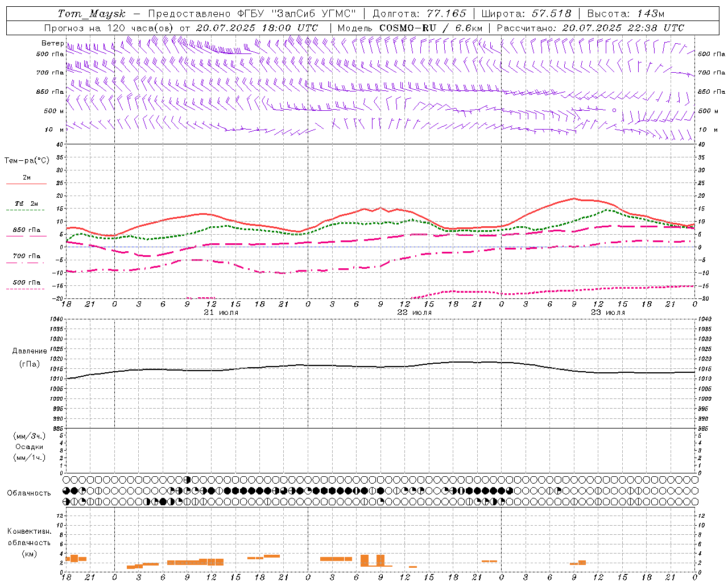Click the (гПа) pressure unit label
The image size is (728, 582).
30,364
